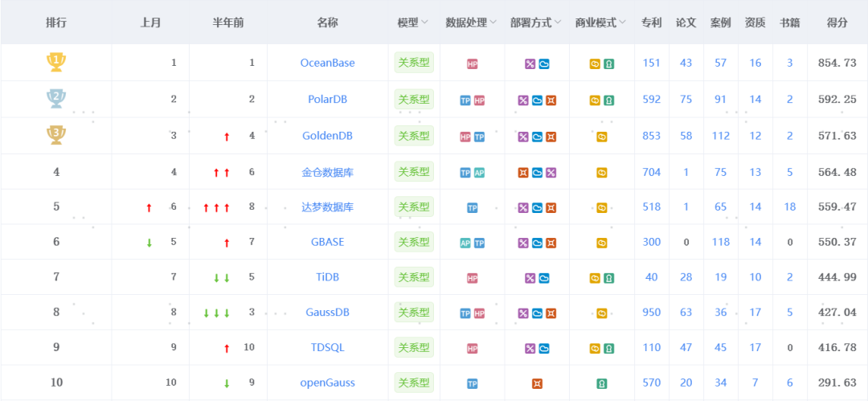Image resolution: width=868 pixels, height=401 pixels.
Task: Open PolarDB paper count 75
Action: [x=686, y=100]
